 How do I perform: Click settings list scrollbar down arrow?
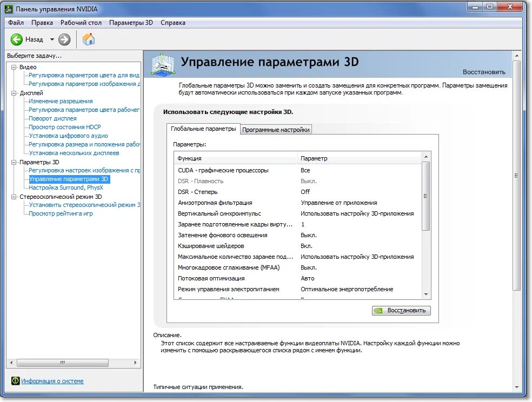[426, 294]
